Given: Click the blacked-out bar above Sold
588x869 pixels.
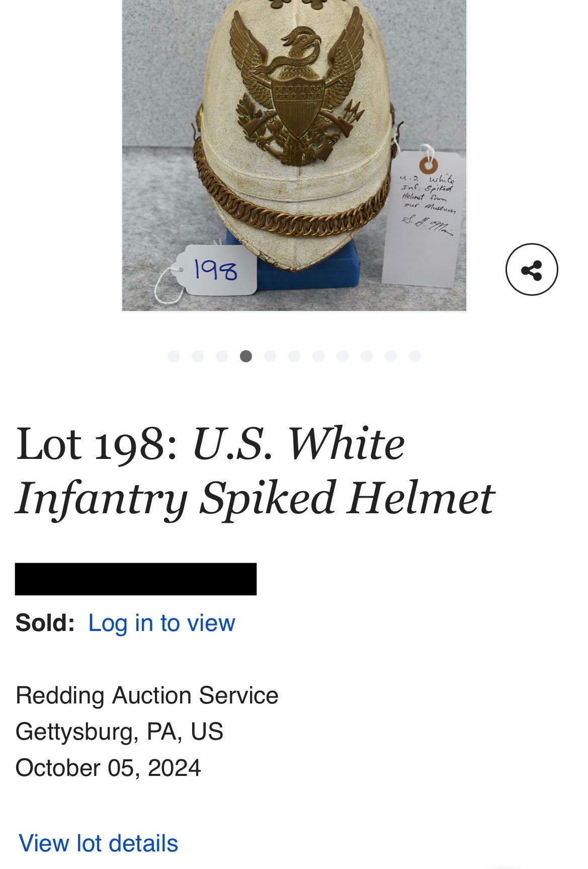Looking at the screenshot, I should [136, 579].
